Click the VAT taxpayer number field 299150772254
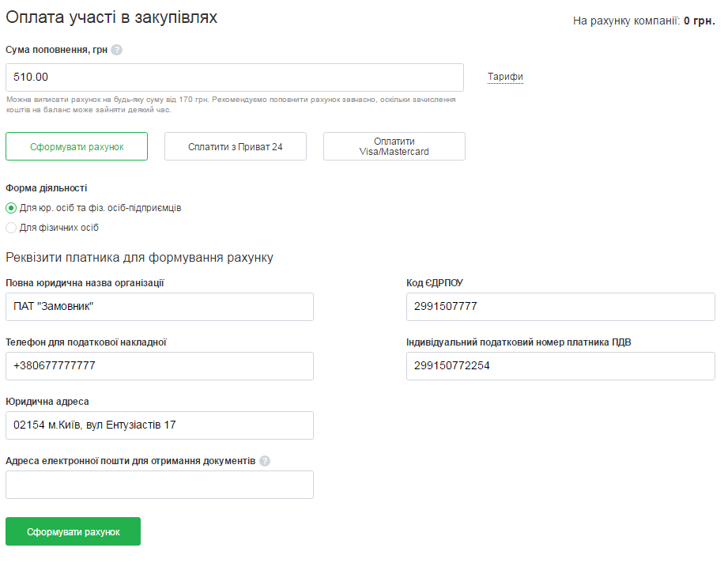728x563 pixels. pos(560,366)
